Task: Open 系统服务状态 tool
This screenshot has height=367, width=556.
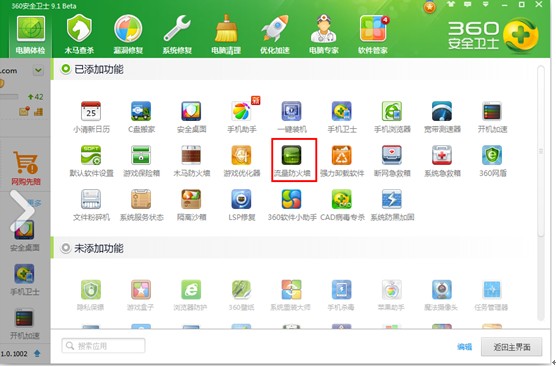Action: click(141, 205)
